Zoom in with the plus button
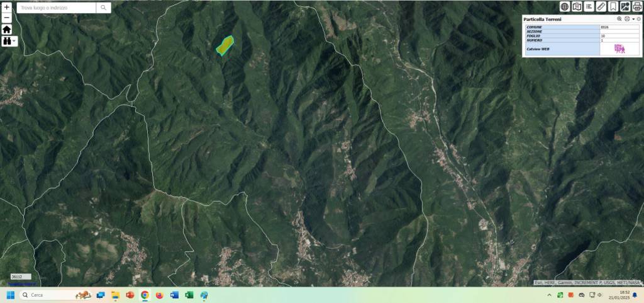 pos(6,8)
